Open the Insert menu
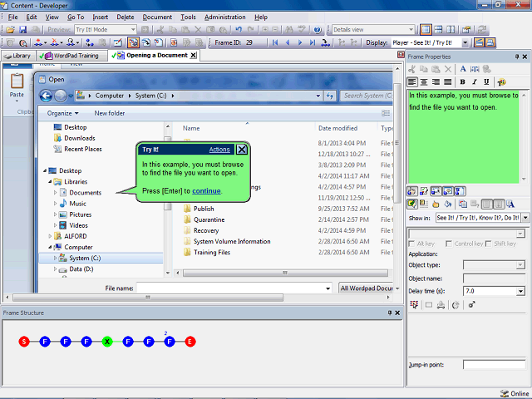532x399 pixels. point(100,17)
